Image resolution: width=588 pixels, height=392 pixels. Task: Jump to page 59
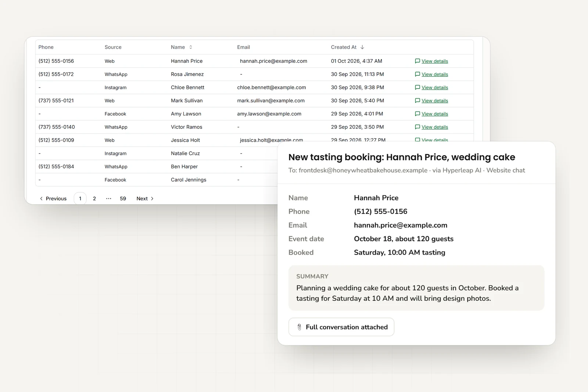pos(123,198)
